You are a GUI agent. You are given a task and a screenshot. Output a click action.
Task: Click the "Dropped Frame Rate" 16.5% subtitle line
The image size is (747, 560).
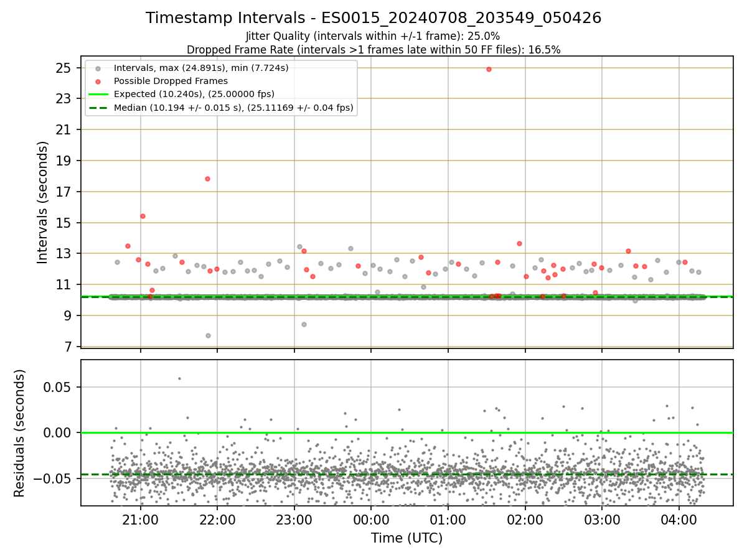(374, 50)
